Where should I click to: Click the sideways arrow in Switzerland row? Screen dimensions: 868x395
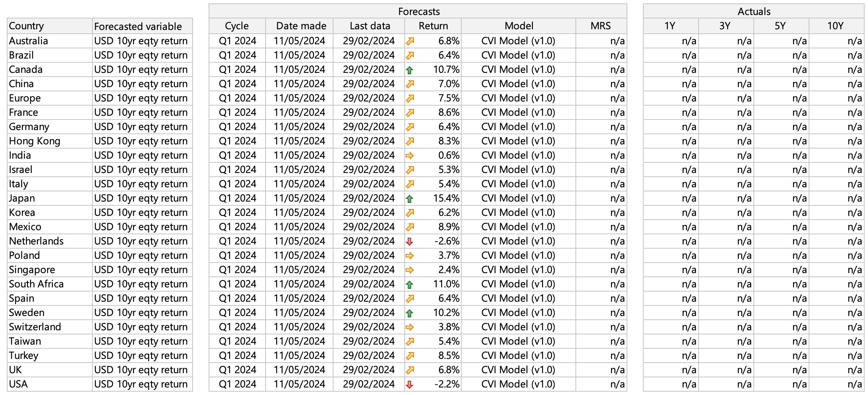point(409,327)
